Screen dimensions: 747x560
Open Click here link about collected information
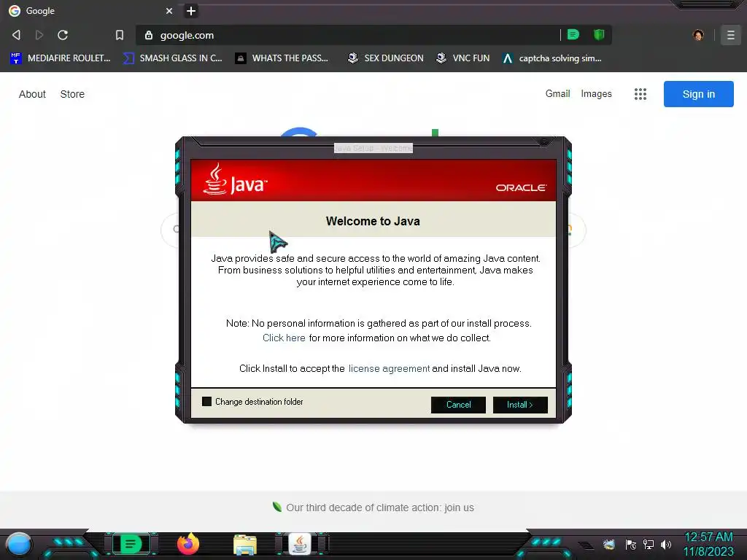pos(284,338)
